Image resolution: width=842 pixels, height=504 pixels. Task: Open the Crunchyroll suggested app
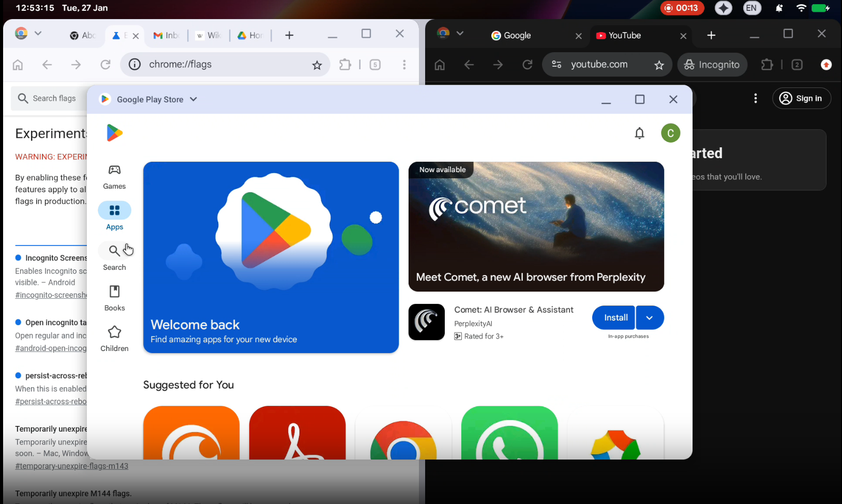click(x=191, y=433)
